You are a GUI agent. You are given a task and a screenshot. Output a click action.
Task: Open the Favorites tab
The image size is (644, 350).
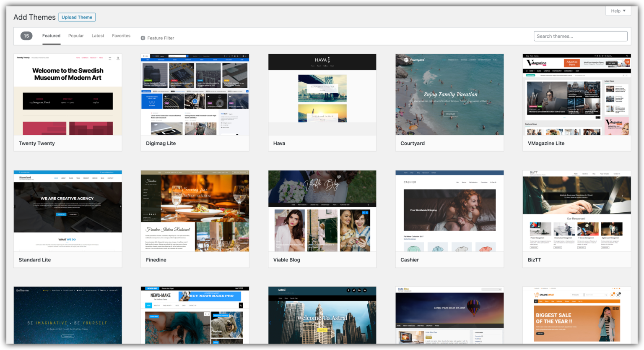tap(121, 36)
